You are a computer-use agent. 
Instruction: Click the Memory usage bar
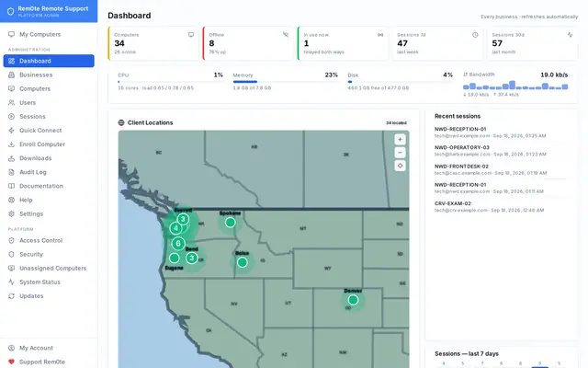coord(286,82)
